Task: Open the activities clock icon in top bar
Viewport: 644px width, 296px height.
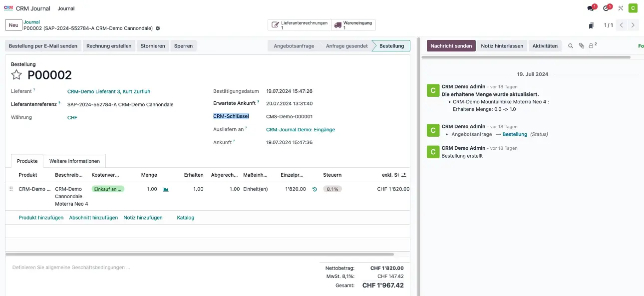Action: click(606, 8)
